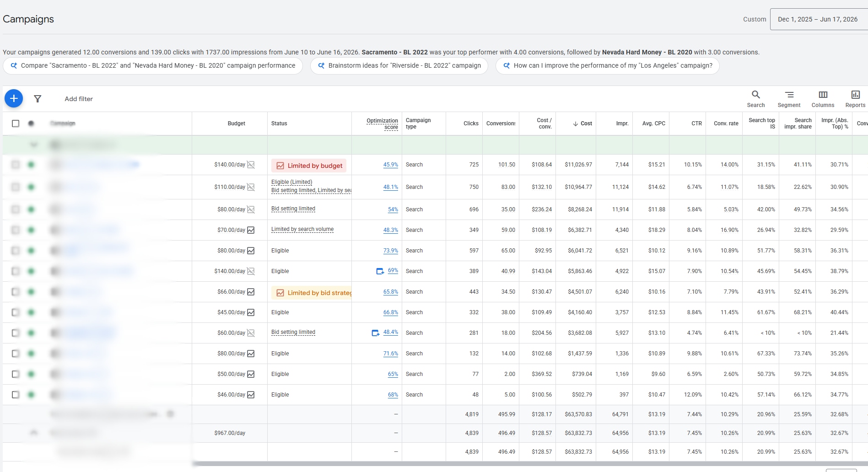Screen dimensions: 868x472
Task: Sort by Optimization score column header
Action: click(x=382, y=124)
